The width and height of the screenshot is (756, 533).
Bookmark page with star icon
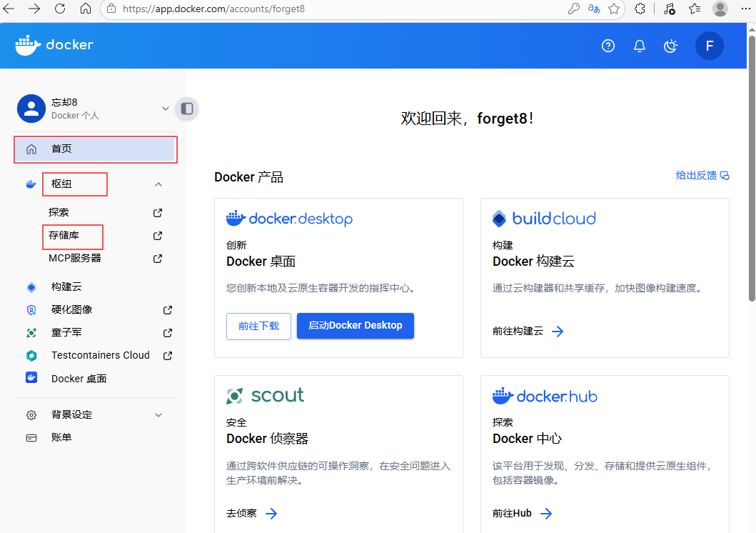coord(614,9)
